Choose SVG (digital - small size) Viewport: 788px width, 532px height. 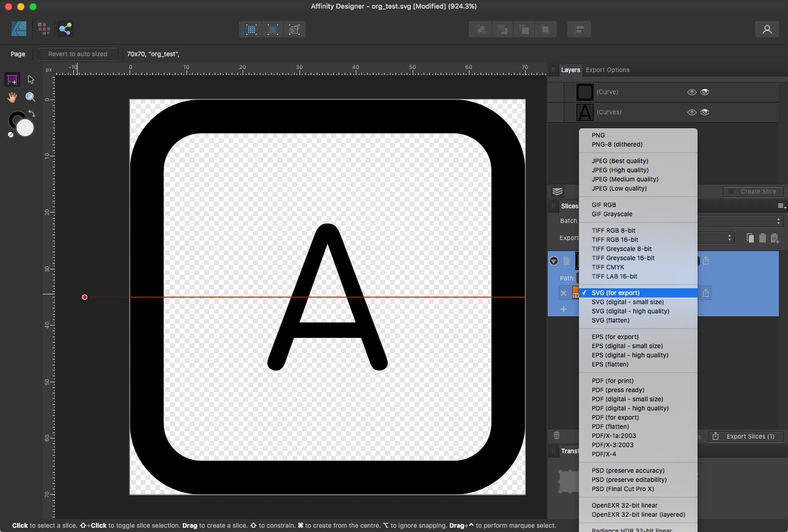coord(638,302)
